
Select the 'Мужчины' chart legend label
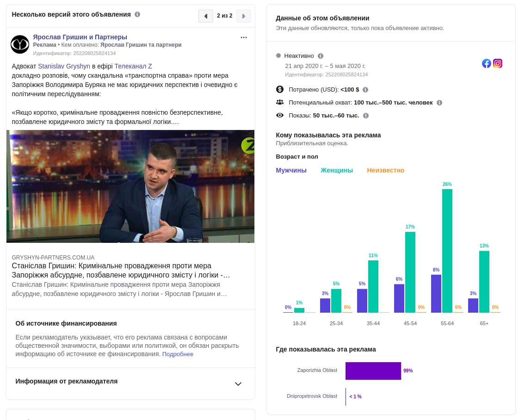tap(291, 171)
